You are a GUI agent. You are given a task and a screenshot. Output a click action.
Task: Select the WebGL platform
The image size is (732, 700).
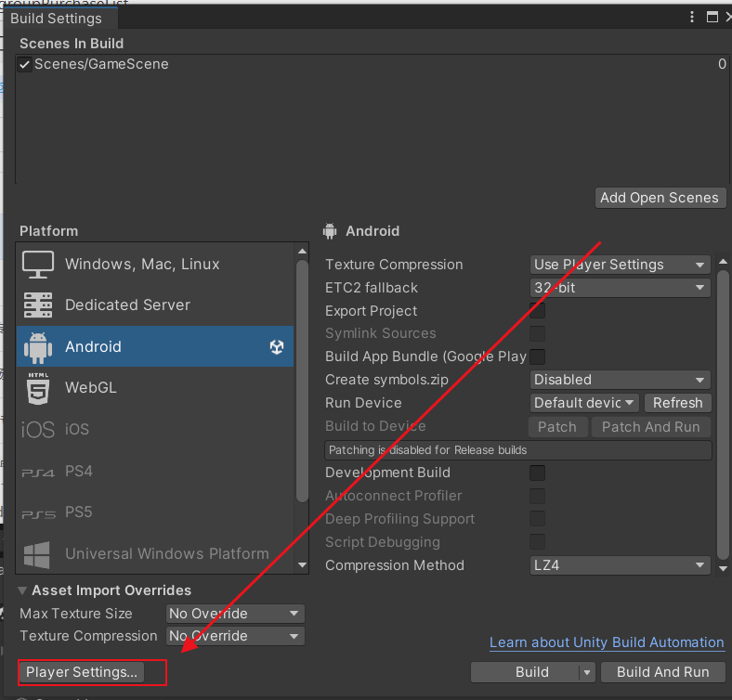pos(155,388)
